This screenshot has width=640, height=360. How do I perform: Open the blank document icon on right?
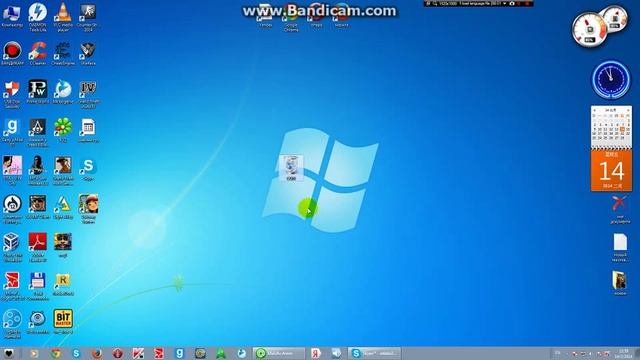[620, 247]
